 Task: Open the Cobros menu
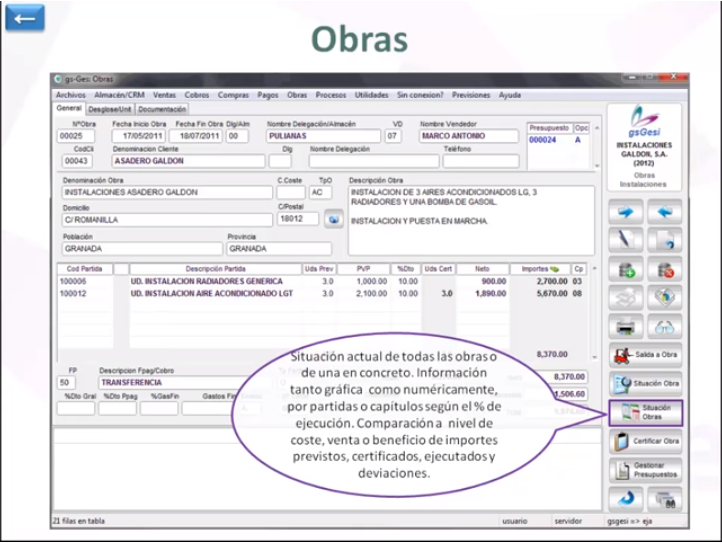(x=197, y=95)
